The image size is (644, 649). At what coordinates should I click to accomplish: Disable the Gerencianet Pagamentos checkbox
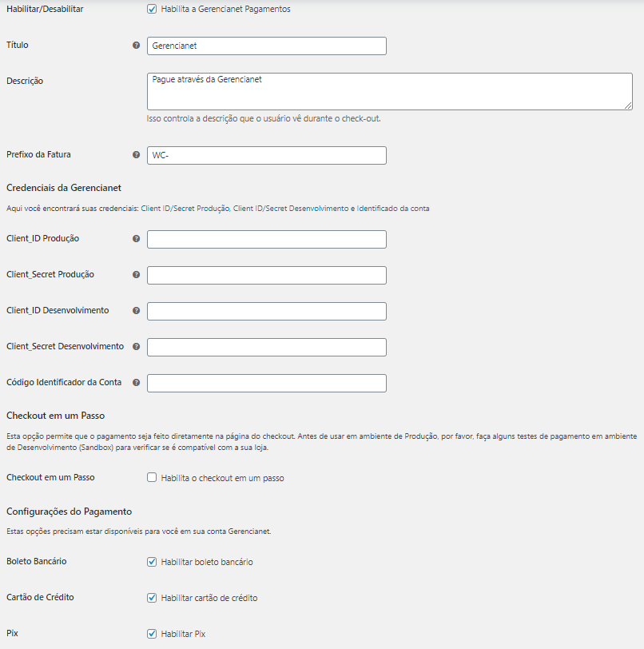152,10
